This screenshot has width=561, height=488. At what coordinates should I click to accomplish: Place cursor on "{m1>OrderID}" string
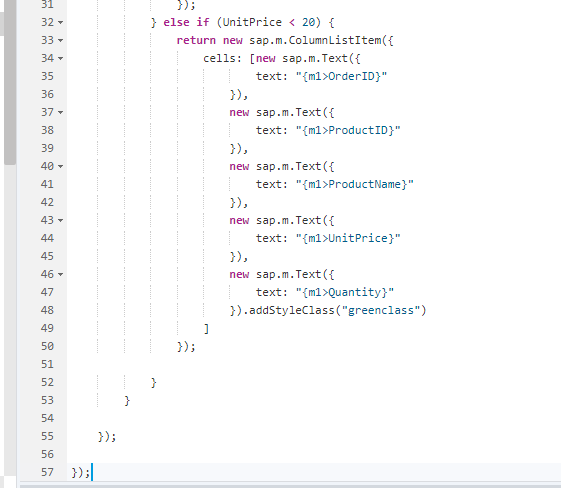point(341,76)
